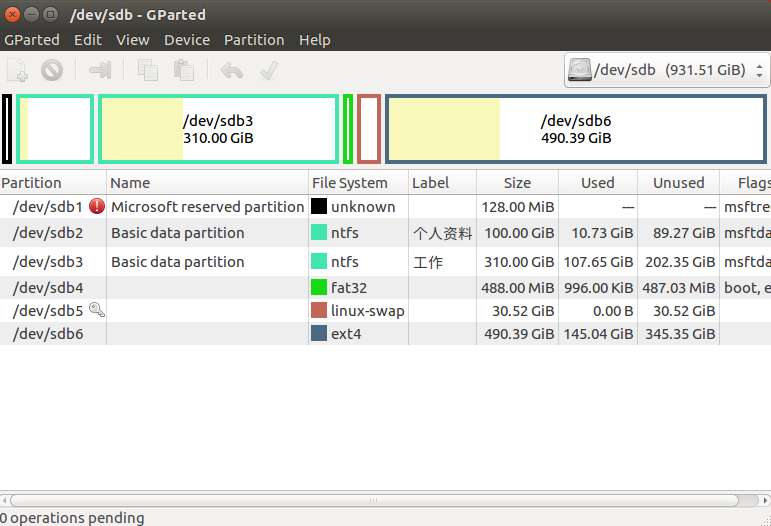Click the New partition toolbar icon
This screenshot has width=771, height=526.
point(17,70)
